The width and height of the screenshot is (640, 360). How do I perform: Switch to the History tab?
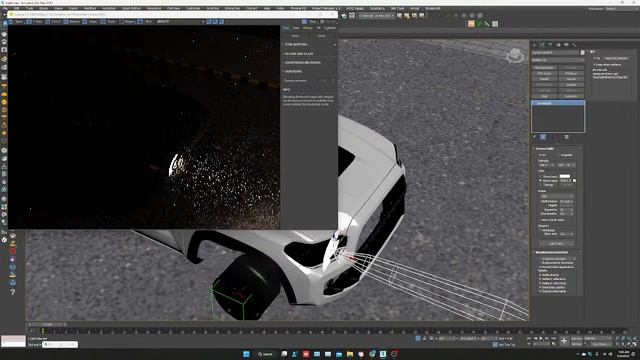(308, 28)
